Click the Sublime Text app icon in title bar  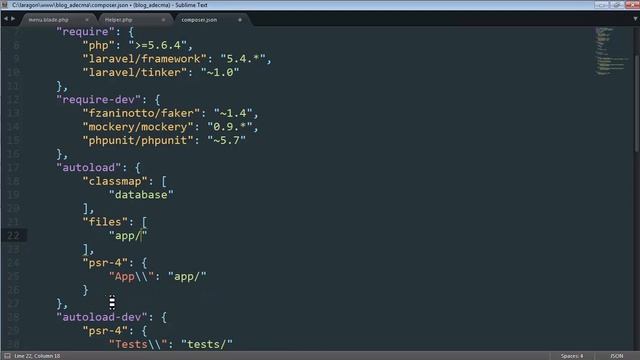pos(5,5)
